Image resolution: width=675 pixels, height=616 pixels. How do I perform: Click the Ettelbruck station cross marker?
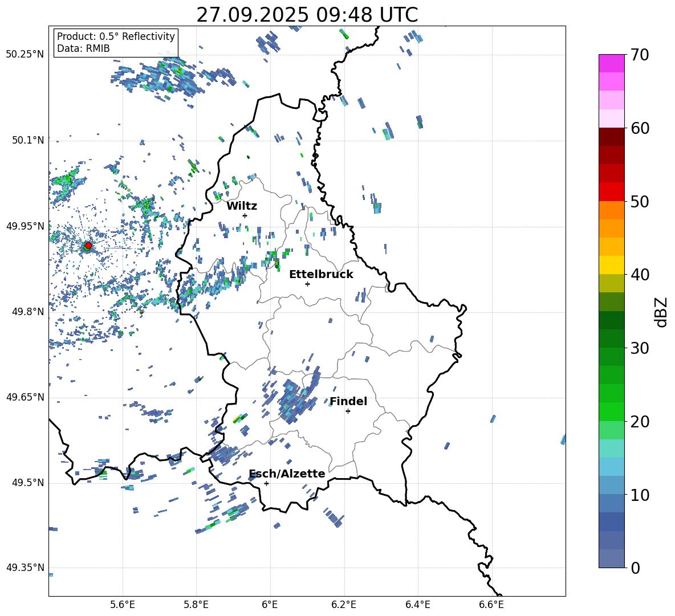(307, 284)
